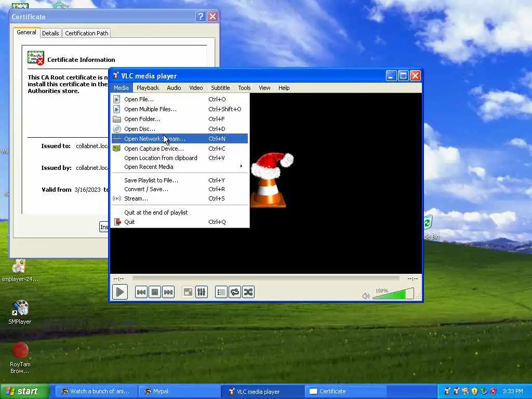532x399 pixels.
Task: Close the Media menu by clicking Media
Action: (x=121, y=88)
